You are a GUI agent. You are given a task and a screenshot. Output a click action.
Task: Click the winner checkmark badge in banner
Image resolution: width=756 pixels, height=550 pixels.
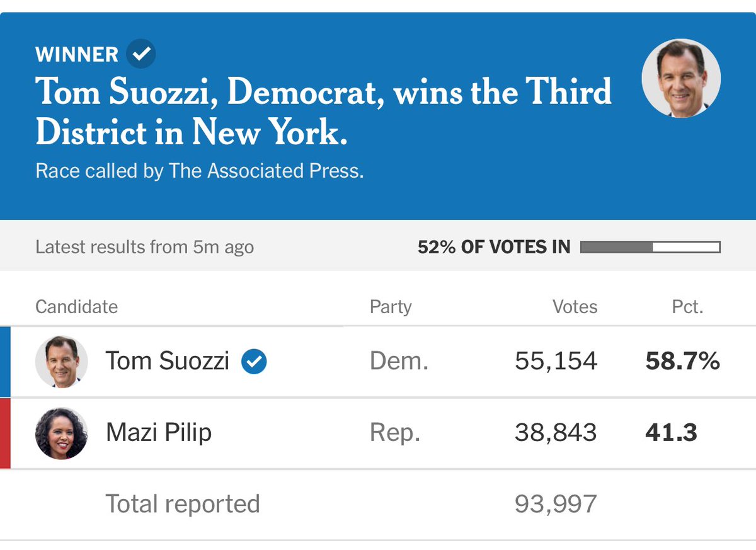[x=141, y=53]
